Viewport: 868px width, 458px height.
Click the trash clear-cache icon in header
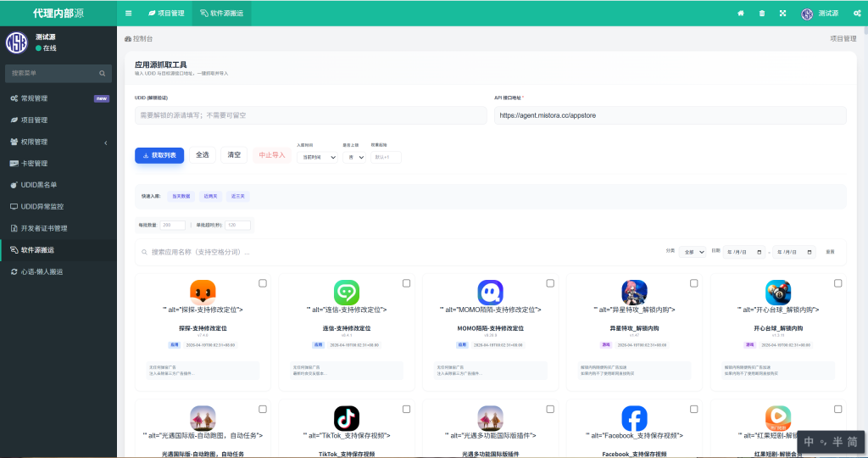(762, 14)
